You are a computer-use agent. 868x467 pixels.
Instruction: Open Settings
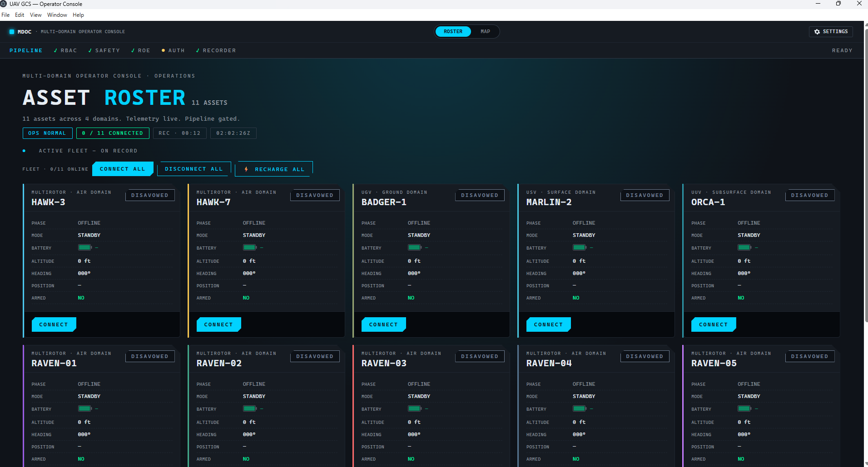point(831,32)
